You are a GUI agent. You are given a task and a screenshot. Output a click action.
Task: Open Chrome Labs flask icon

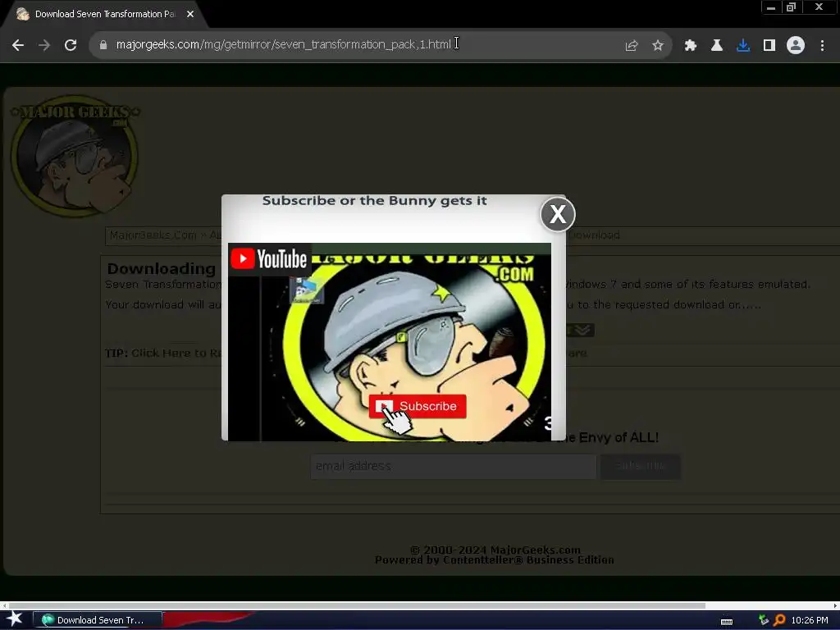tap(717, 46)
